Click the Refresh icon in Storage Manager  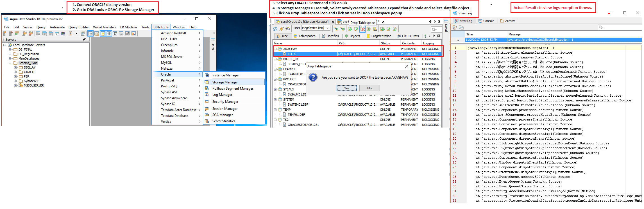coord(275,29)
